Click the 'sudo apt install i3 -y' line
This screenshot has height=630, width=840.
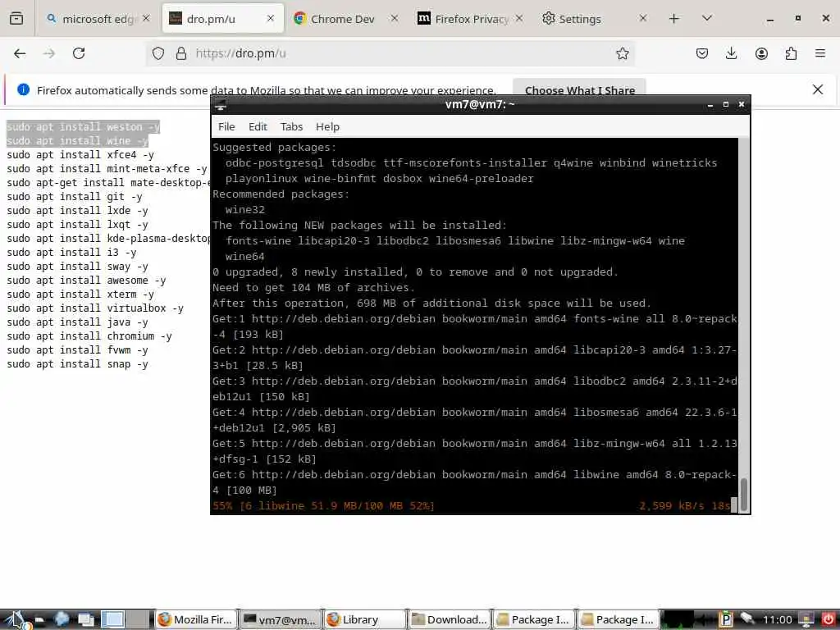tap(71, 253)
